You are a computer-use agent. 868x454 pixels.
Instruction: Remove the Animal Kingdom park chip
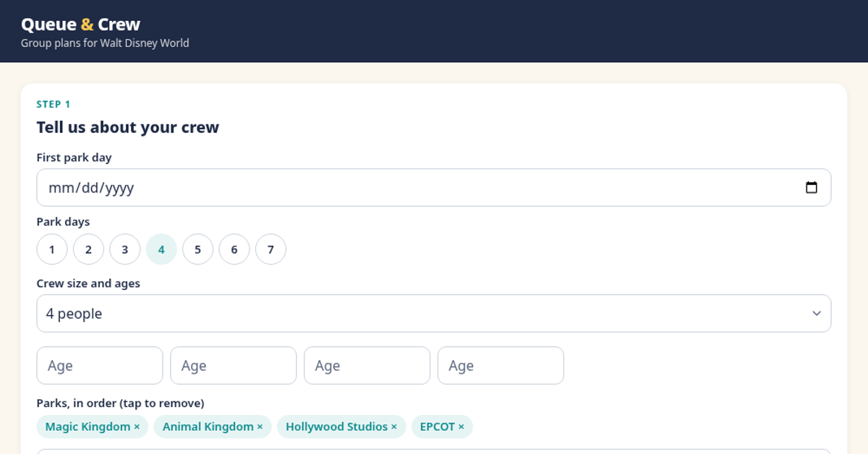coord(213,427)
